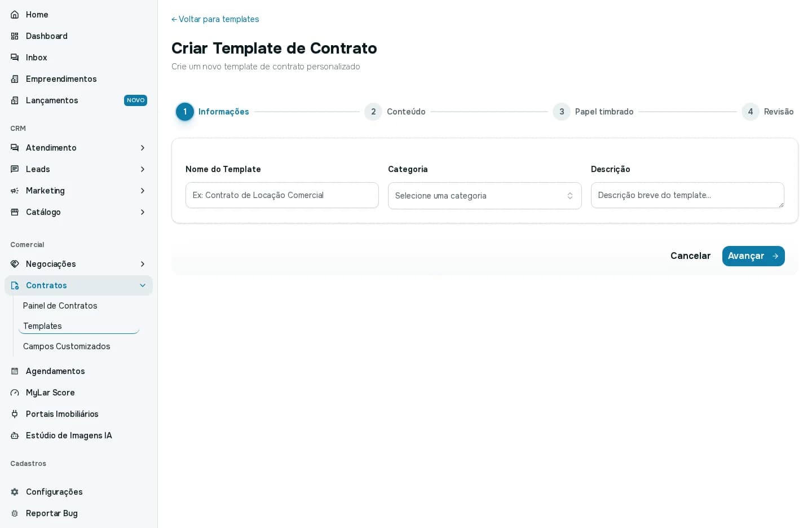Click the Atendimento chat bubbles icon
Image resolution: width=812 pixels, height=528 pixels.
[15, 148]
